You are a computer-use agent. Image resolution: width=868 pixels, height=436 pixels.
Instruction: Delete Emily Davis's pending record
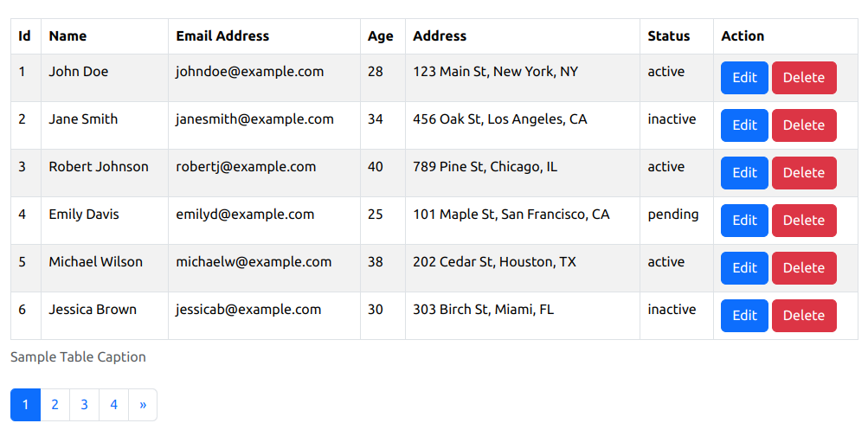coord(804,221)
